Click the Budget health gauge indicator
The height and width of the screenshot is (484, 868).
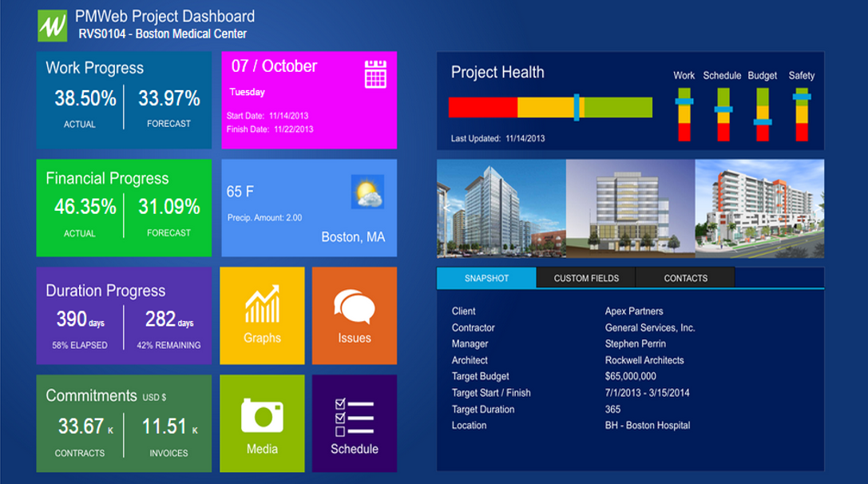(763, 122)
